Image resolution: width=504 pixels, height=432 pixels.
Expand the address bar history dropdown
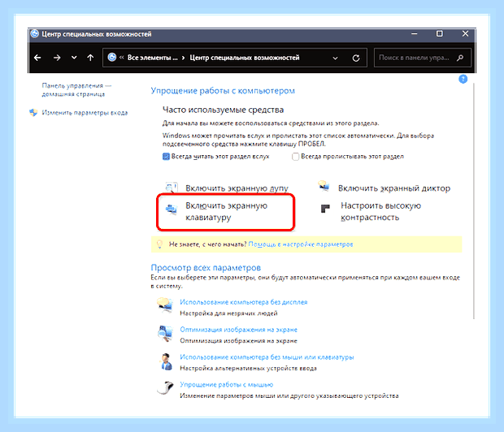coord(335,58)
